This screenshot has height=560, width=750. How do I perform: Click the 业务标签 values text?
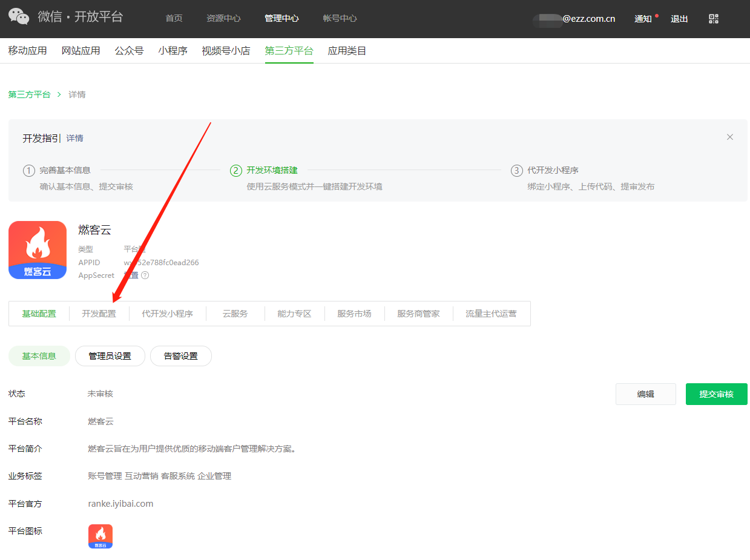click(x=160, y=476)
